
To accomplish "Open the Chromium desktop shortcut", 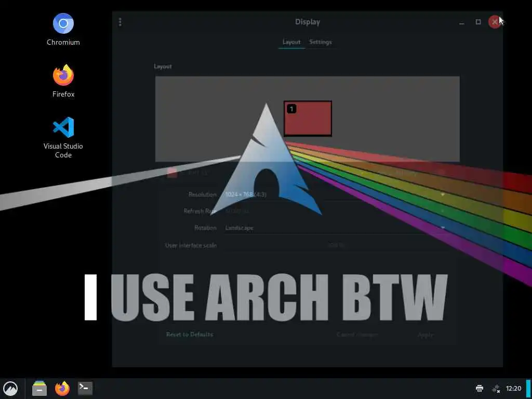I will coord(63,30).
